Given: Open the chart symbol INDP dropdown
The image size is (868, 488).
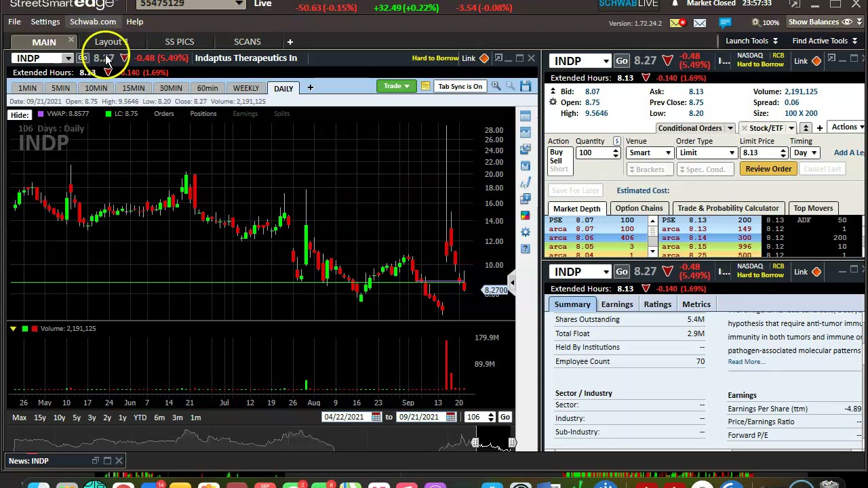Looking at the screenshot, I should [x=68, y=58].
